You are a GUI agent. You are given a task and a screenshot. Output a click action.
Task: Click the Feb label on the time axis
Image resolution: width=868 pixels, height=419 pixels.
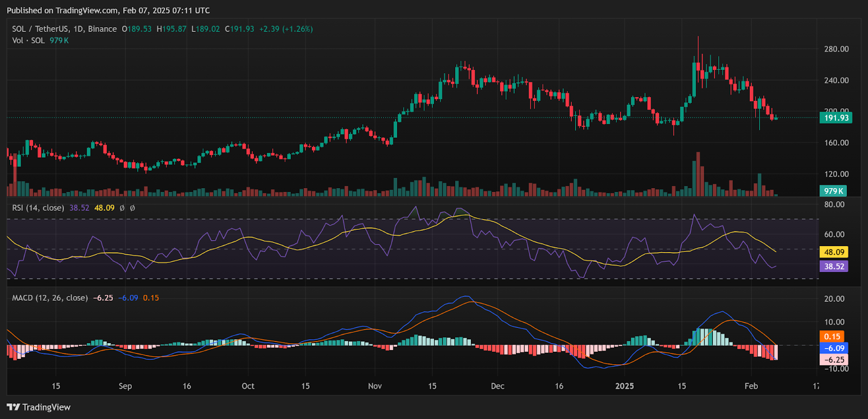point(751,386)
